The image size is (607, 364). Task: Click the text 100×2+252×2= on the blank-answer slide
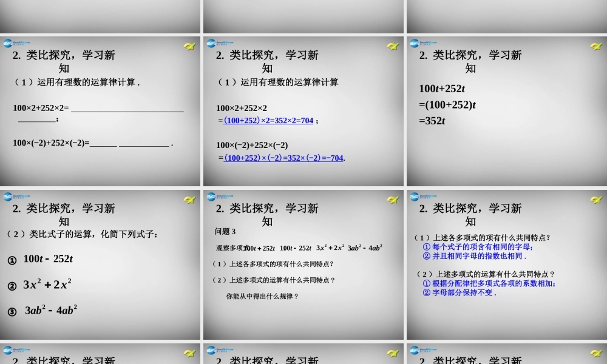click(x=41, y=108)
